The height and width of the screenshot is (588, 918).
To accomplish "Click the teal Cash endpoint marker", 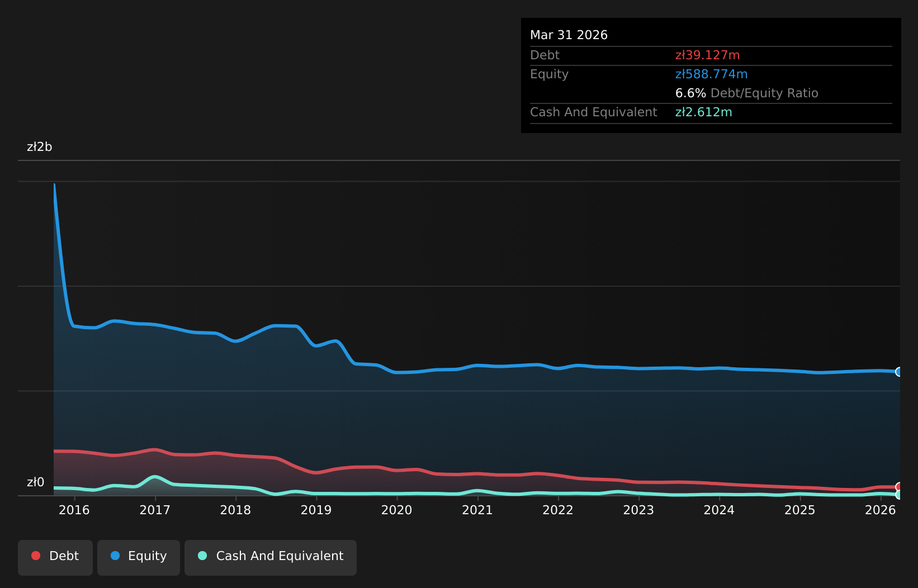I will pyautogui.click(x=899, y=495).
